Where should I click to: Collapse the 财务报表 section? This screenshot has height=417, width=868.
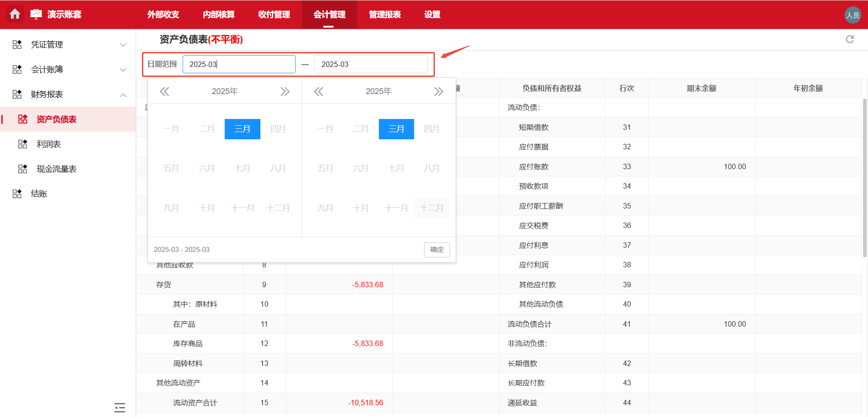[x=123, y=95]
